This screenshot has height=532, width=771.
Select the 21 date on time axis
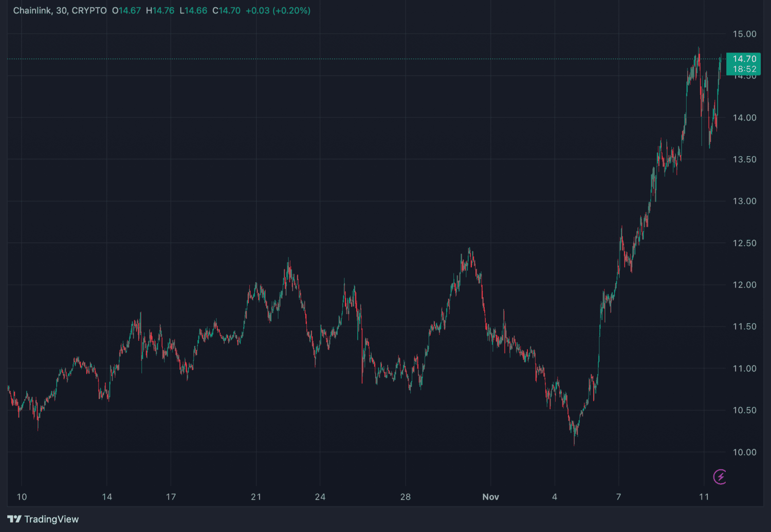coord(256,497)
